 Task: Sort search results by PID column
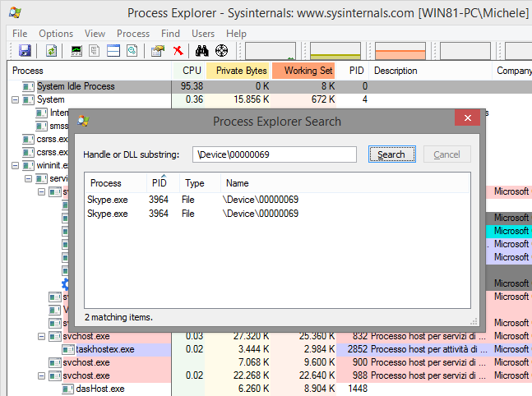[163, 183]
